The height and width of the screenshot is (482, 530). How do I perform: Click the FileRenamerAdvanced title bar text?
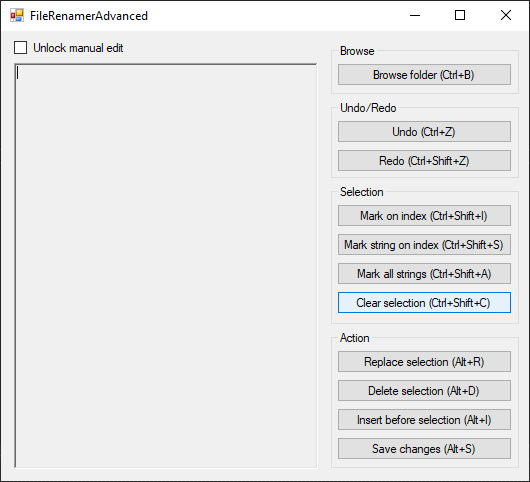click(89, 16)
